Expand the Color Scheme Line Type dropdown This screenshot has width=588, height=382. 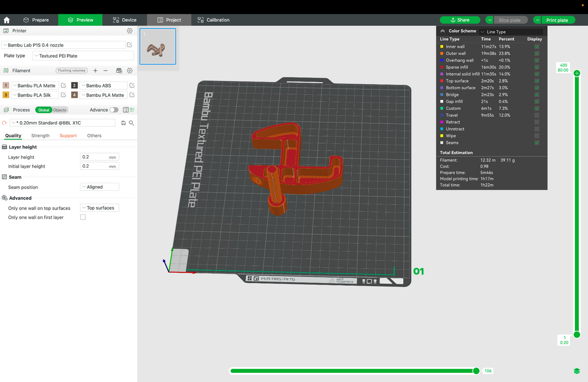tap(511, 32)
